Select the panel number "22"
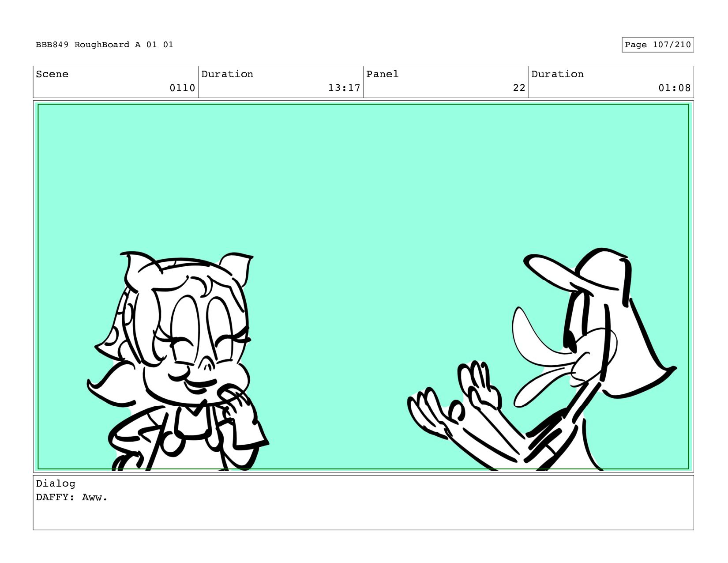 click(x=519, y=88)
